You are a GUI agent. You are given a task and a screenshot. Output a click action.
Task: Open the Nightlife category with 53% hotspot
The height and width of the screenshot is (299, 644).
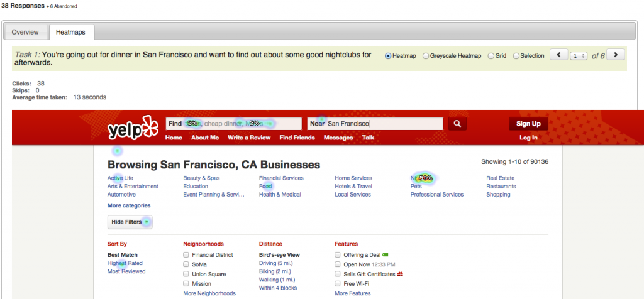422,178
